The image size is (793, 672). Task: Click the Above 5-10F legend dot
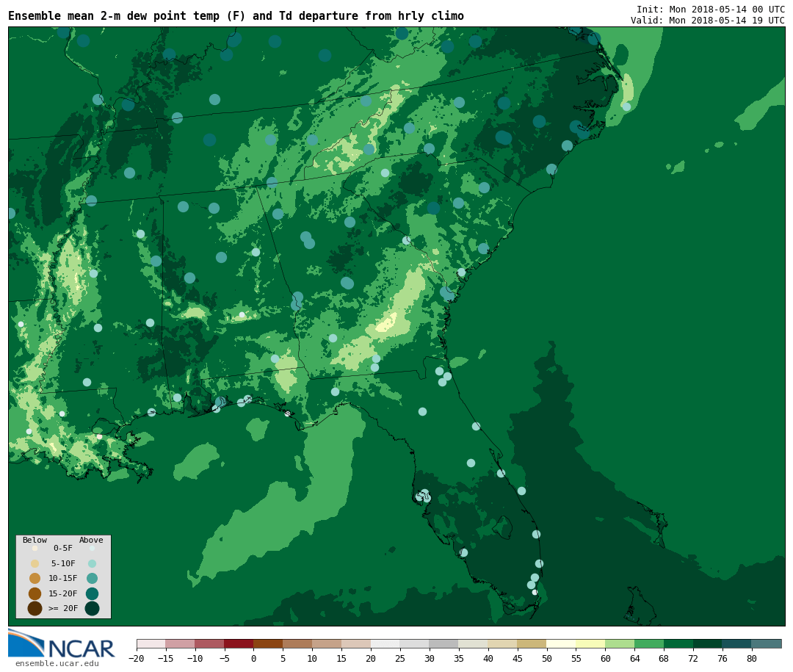tap(92, 563)
